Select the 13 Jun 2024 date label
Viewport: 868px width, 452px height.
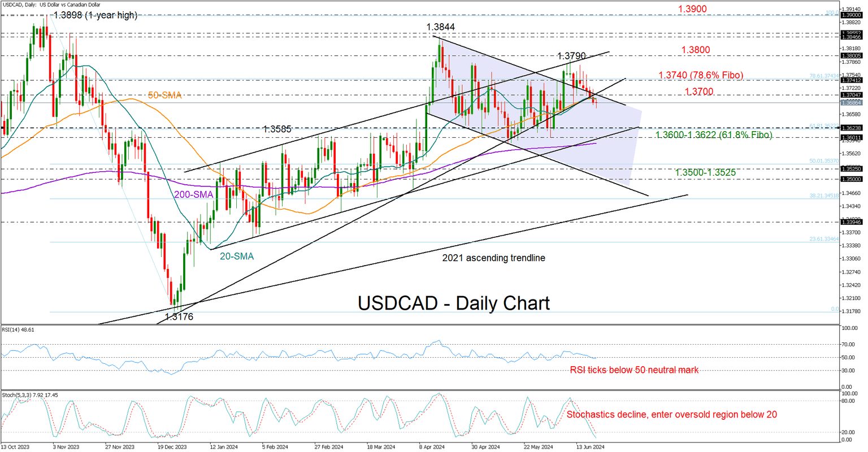click(591, 446)
